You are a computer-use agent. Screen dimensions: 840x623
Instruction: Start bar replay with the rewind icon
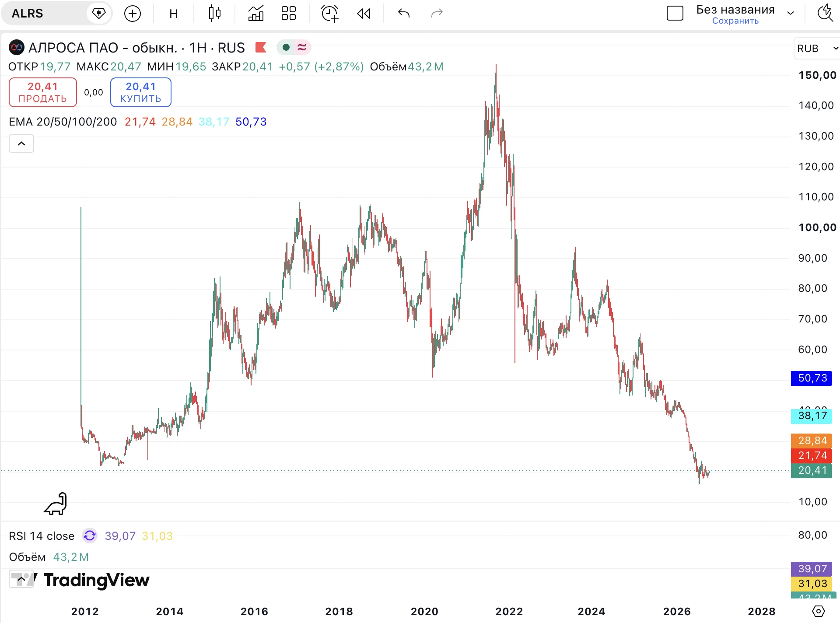[x=364, y=14]
